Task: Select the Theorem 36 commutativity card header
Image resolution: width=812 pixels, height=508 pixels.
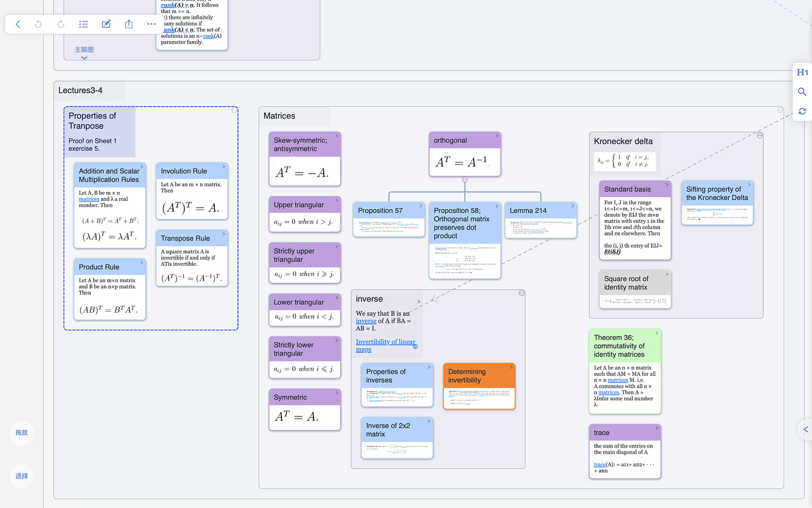Action: (x=625, y=346)
